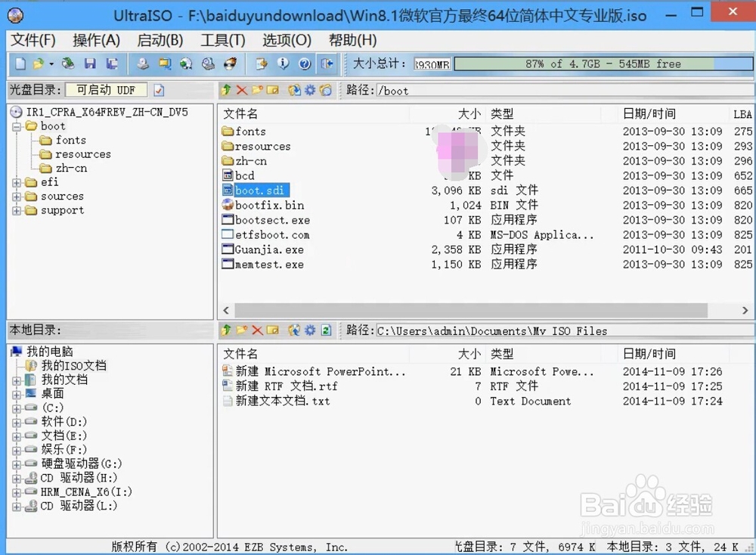756x555 pixels.
Task: Click the 可启动 UDF image type button
Action: pos(106,90)
